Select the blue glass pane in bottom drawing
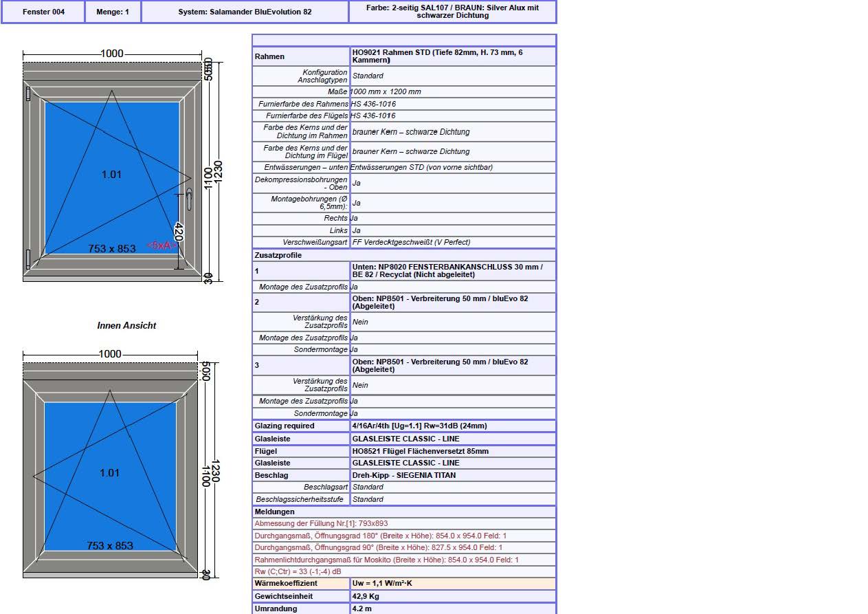Screen dimensions: 868x614 tap(111, 476)
